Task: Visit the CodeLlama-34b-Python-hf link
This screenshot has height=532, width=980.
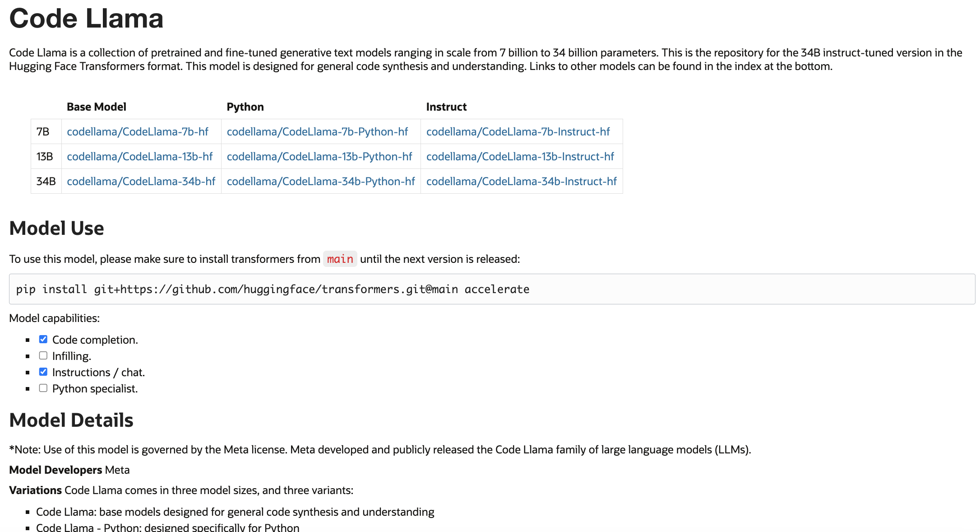Action: click(x=321, y=182)
